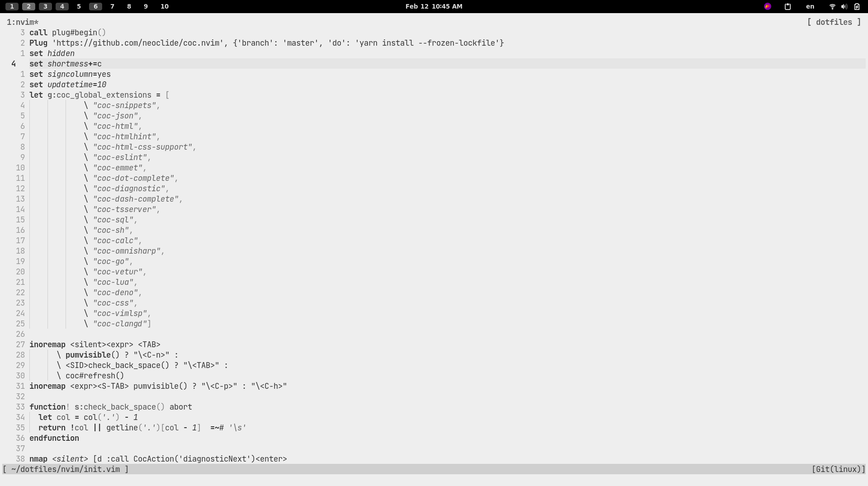The height and width of the screenshot is (486, 868).
Task: Click 'inoremap <silent><expr> <TAB>' line
Action: [95, 344]
